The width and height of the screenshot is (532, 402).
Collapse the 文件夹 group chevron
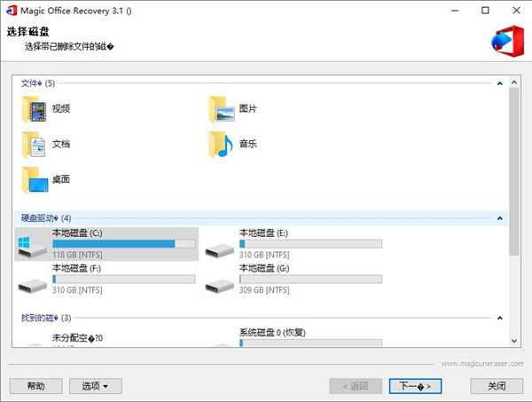pos(500,83)
